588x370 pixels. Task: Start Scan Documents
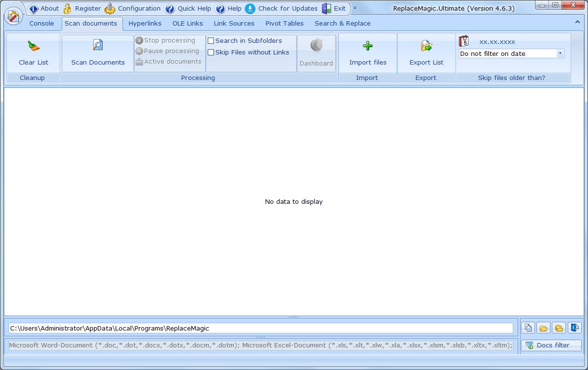(98, 53)
